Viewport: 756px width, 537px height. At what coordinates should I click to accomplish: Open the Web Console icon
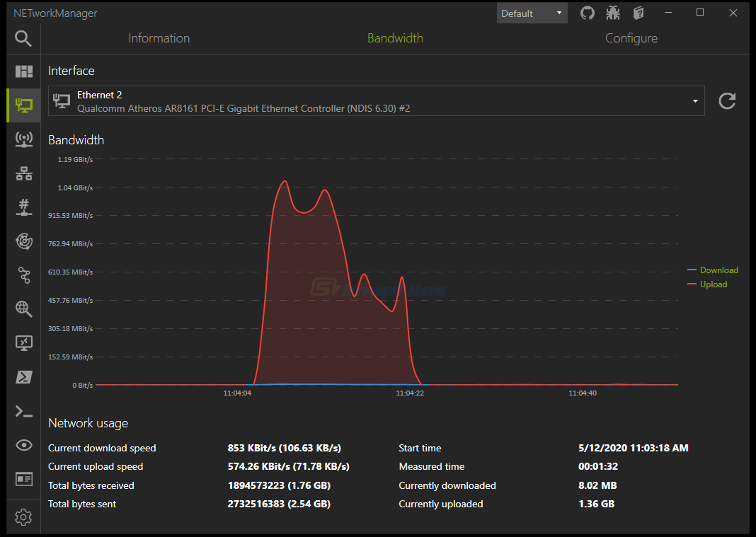(23, 479)
